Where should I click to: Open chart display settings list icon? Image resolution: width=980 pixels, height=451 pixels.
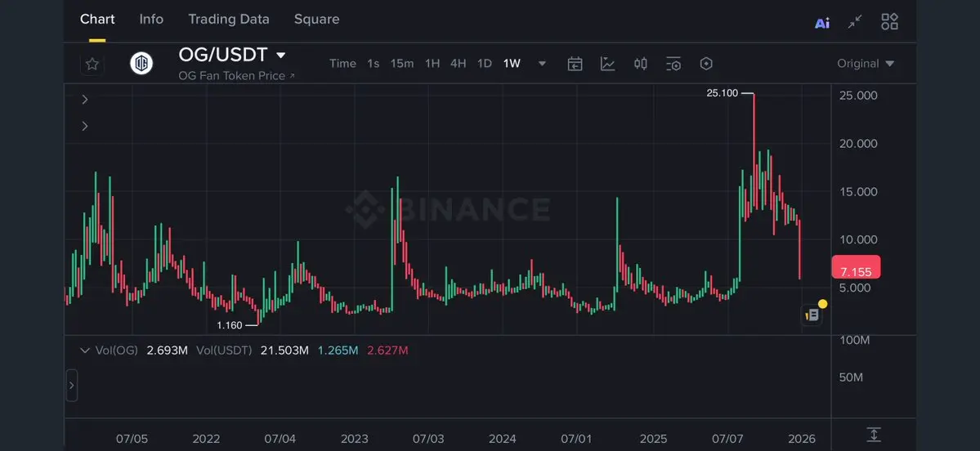point(673,64)
